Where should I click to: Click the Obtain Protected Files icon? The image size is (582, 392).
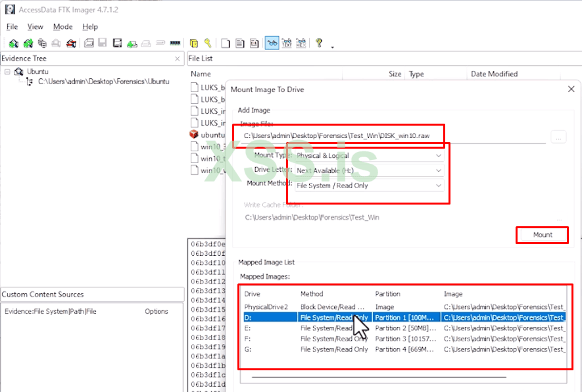(194, 43)
